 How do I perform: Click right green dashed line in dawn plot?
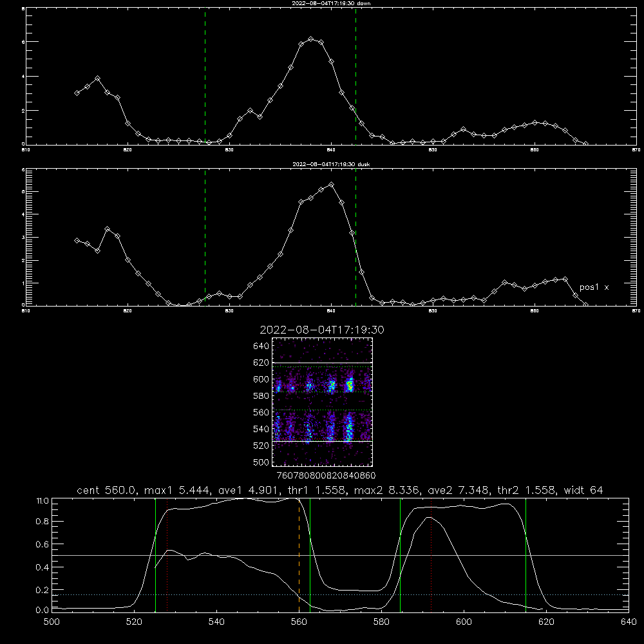355,77
